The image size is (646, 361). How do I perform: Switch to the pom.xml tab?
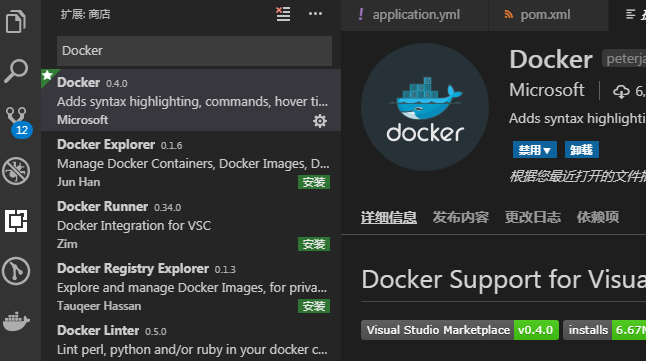pyautogui.click(x=548, y=15)
